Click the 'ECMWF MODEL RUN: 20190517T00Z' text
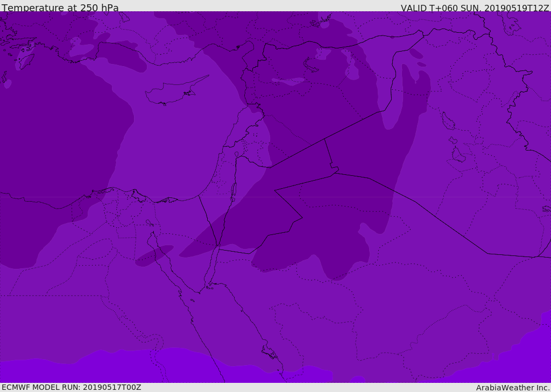This screenshot has width=551, height=392. 72,387
